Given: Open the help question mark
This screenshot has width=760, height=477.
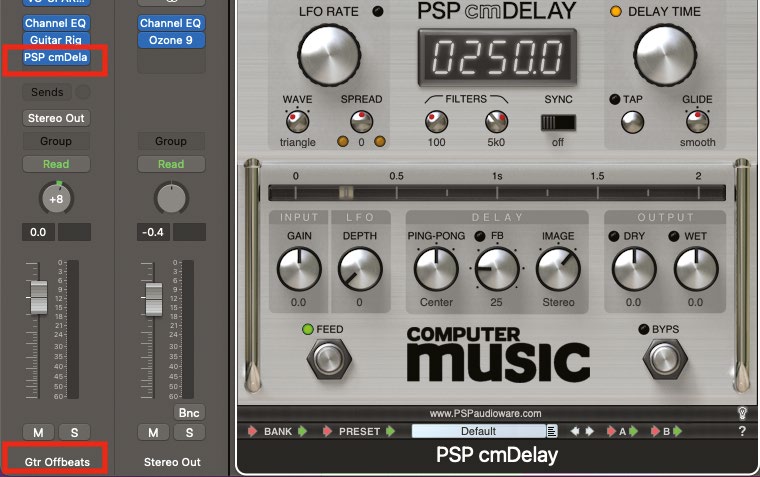Looking at the screenshot, I should [741, 432].
